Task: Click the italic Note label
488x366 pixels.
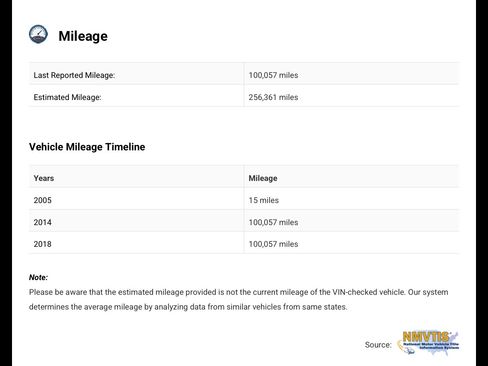Action: pyautogui.click(x=38, y=277)
